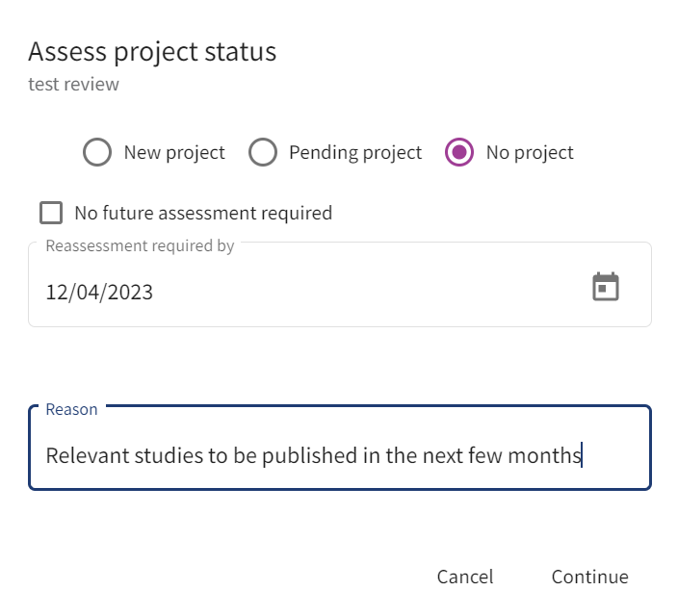This screenshot has width=678, height=616.
Task: Click the small "Reason" field label
Action: (x=71, y=410)
